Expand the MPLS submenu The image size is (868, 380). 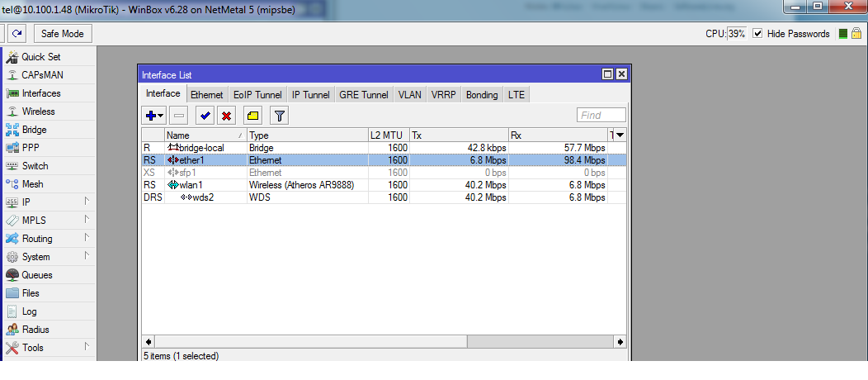[87, 221]
